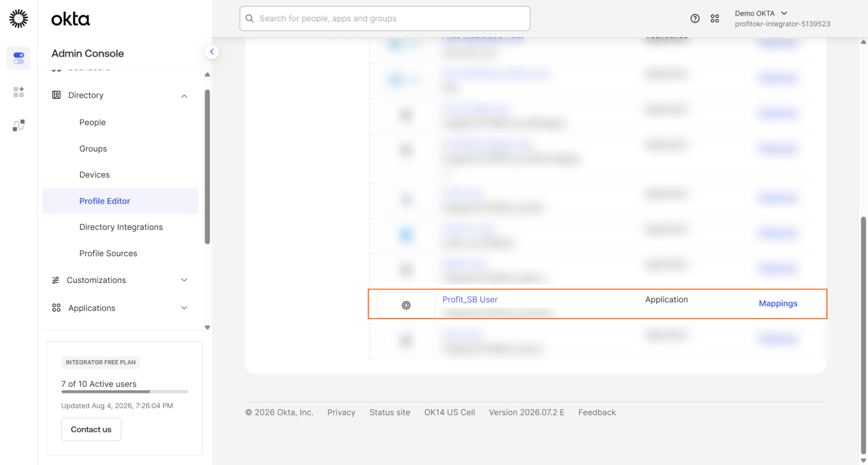This screenshot has height=465, width=868.
Task: Go to Groups in Directory menu
Action: coord(93,149)
